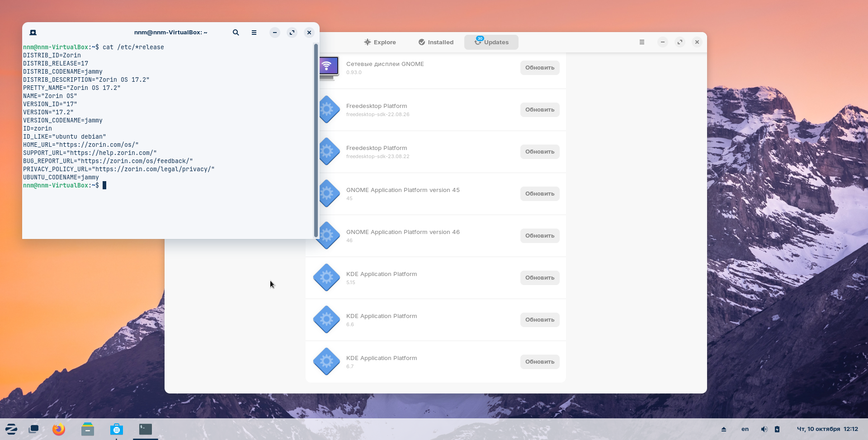Click the GNOME Application Platform version 45 icon
This screenshot has width=868, height=440.
point(330,193)
